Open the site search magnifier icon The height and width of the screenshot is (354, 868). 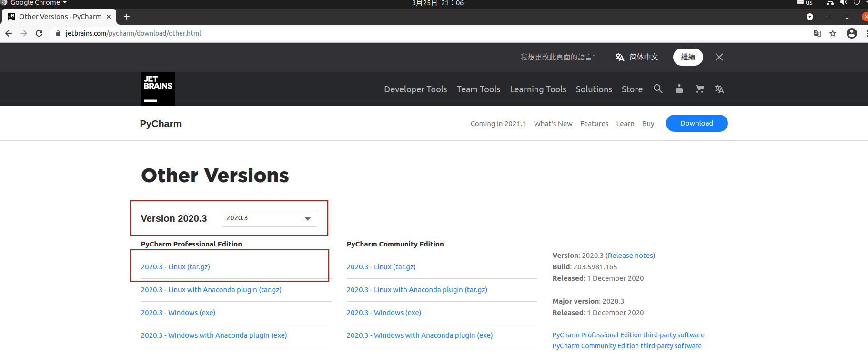658,88
